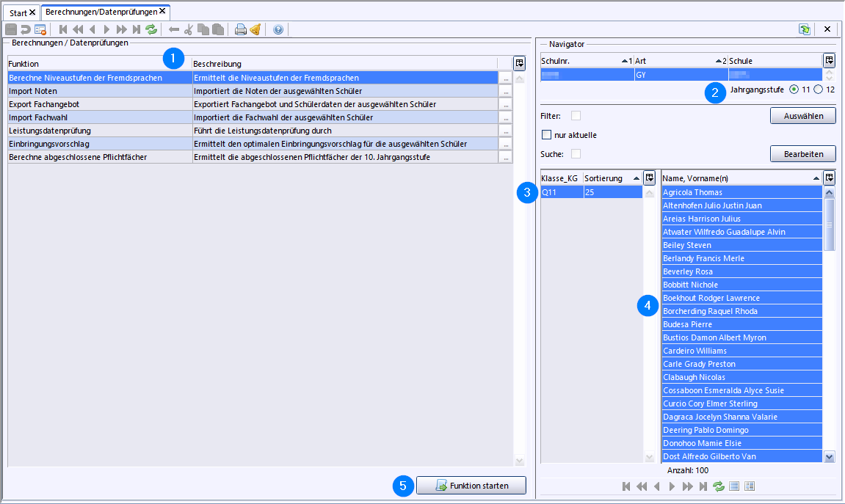Click the student list scrollbar thumb
845x504 pixels.
830,224
